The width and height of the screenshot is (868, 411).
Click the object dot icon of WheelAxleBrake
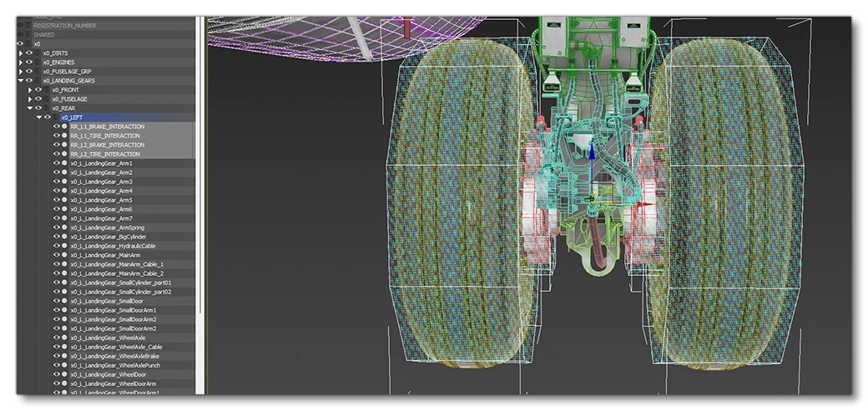[x=65, y=356]
